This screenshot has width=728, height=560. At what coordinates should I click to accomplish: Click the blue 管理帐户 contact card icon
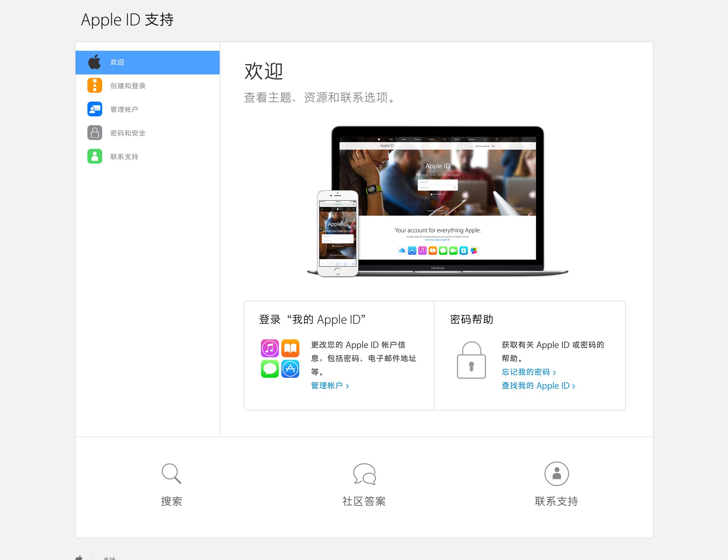(95, 109)
